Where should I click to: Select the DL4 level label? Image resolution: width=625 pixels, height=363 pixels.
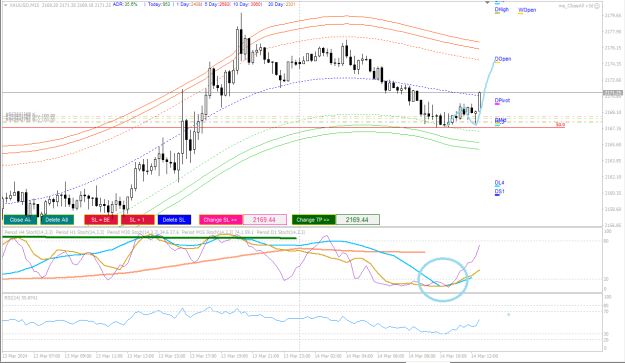coord(499,182)
